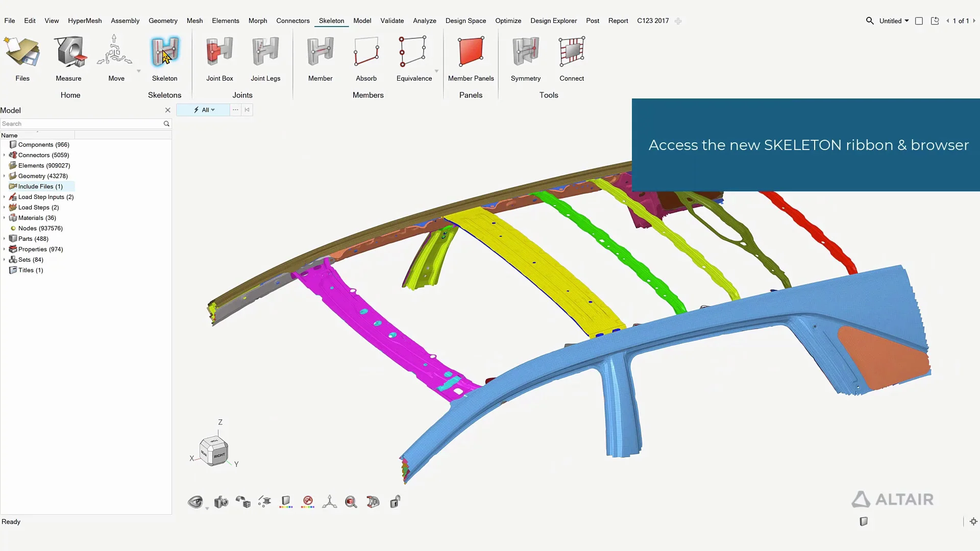Open the Mesh ribbon tab
980x551 pixels.
coord(194,21)
